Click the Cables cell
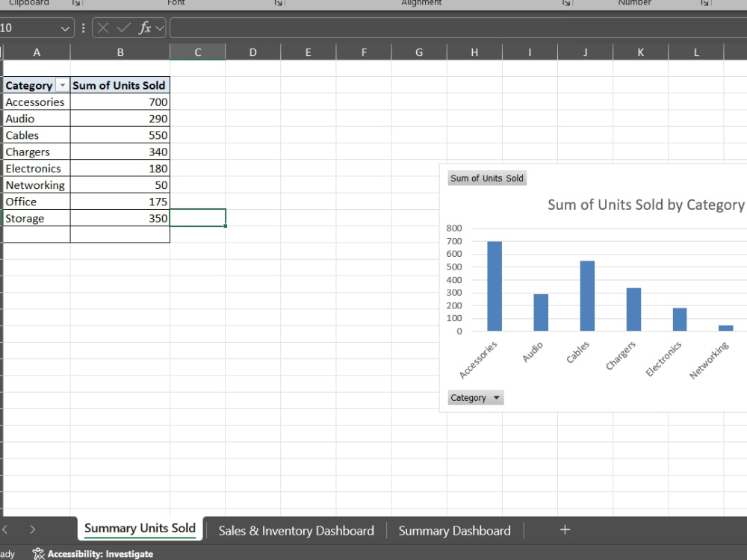 click(37, 135)
